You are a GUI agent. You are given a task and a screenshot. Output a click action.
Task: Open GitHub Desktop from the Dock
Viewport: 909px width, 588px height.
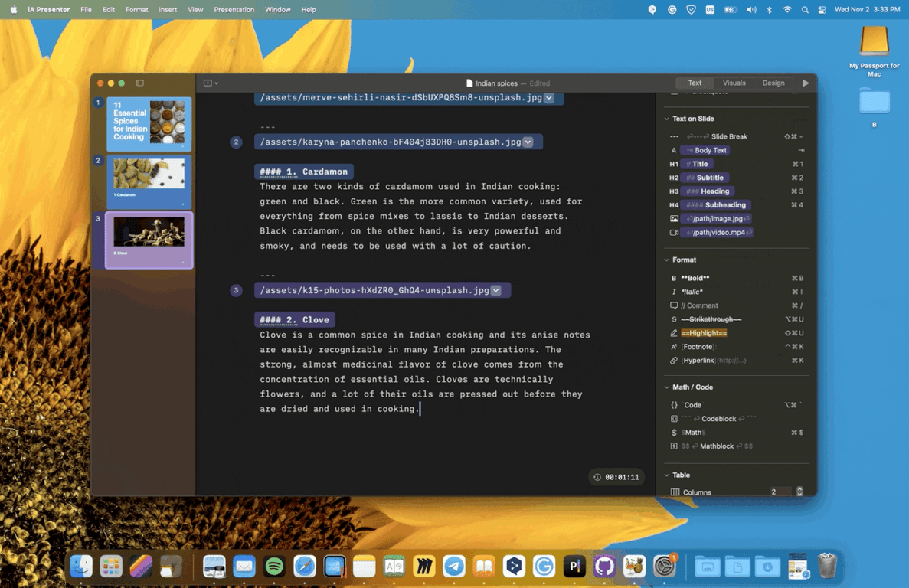click(604, 566)
